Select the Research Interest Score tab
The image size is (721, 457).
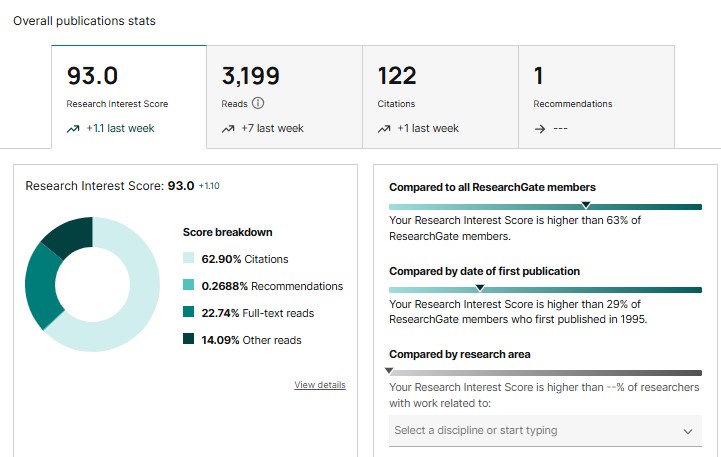129,97
